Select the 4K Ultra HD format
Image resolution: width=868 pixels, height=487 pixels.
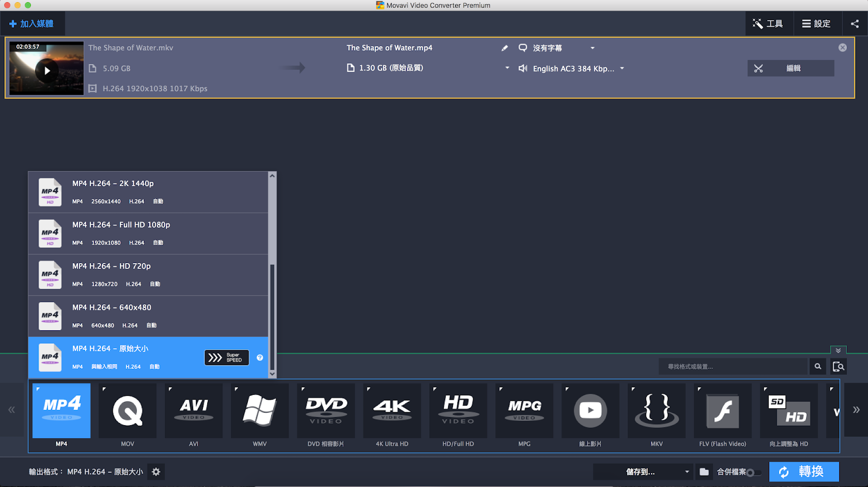click(x=392, y=411)
